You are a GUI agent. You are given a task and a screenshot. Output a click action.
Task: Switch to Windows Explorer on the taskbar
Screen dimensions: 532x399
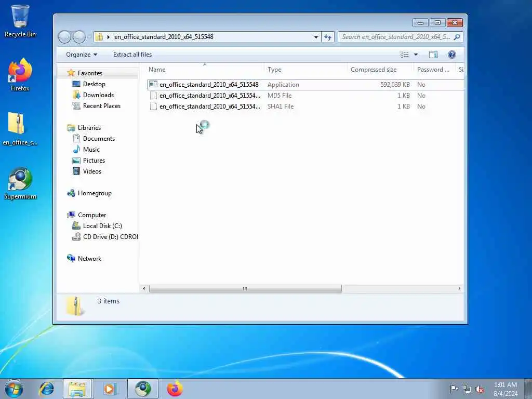point(77,389)
